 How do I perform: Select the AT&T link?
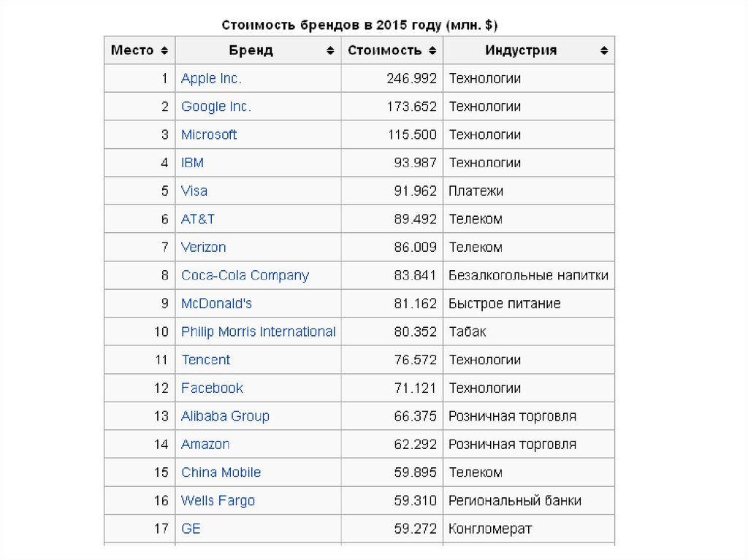pos(198,219)
